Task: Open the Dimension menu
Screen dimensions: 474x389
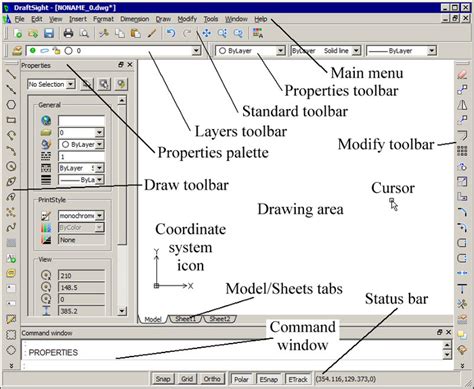Action: point(135,19)
